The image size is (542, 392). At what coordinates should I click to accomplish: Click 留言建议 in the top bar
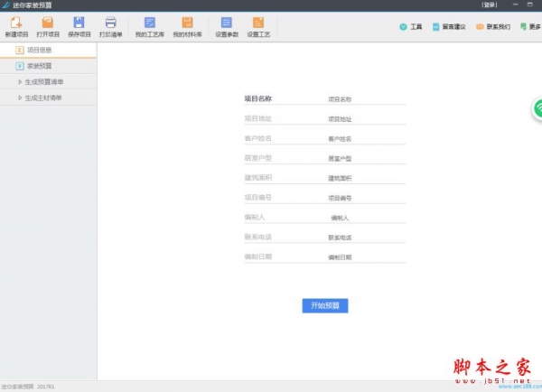pos(449,27)
